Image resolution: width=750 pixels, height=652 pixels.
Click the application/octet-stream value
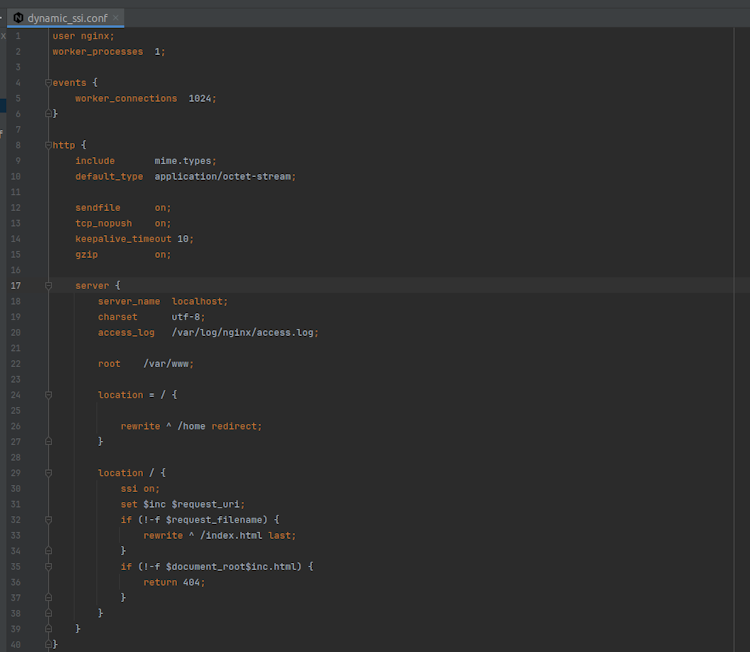click(224, 176)
